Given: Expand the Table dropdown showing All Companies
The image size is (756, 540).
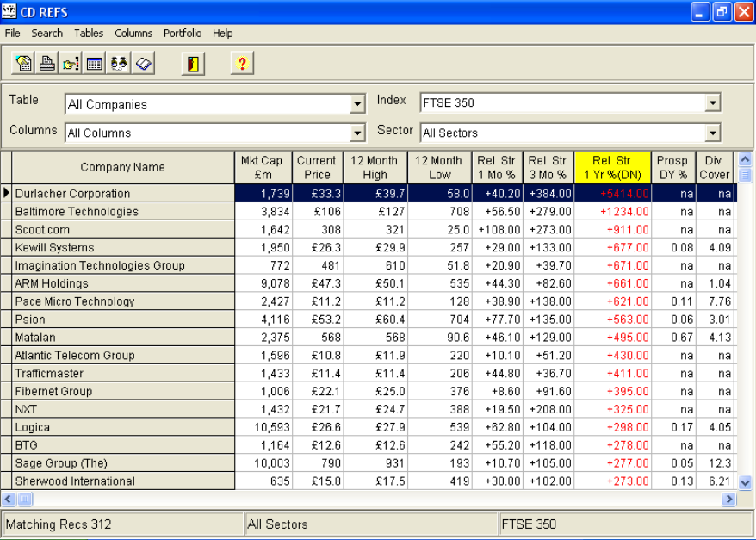Looking at the screenshot, I should (357, 104).
